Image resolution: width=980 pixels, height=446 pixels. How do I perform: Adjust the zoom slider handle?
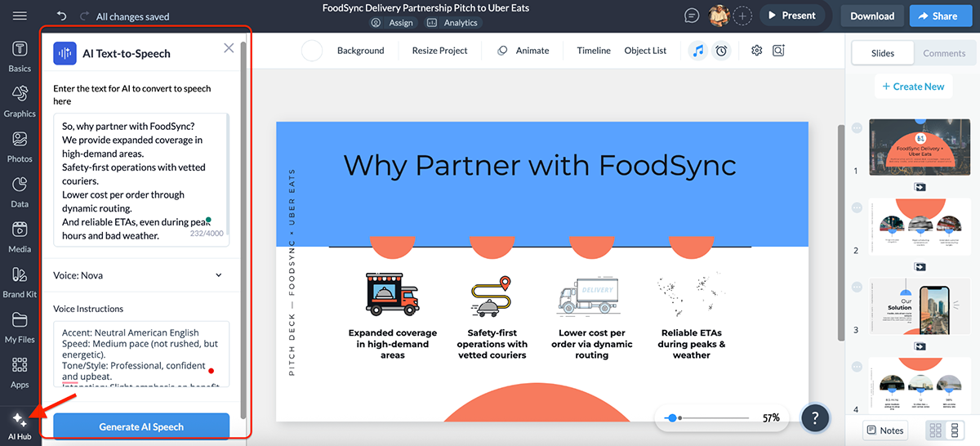coord(671,417)
